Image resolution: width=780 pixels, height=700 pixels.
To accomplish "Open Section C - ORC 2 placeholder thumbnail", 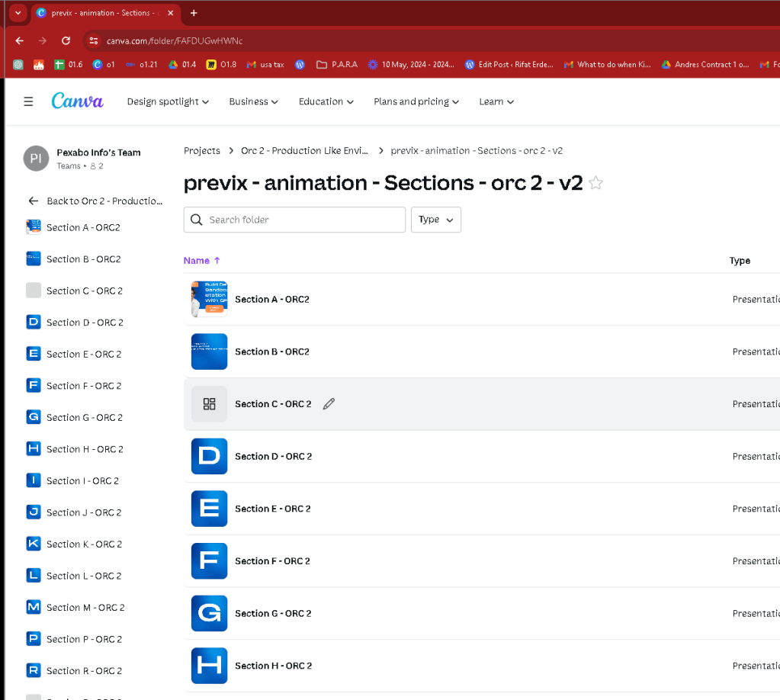I will (x=210, y=404).
